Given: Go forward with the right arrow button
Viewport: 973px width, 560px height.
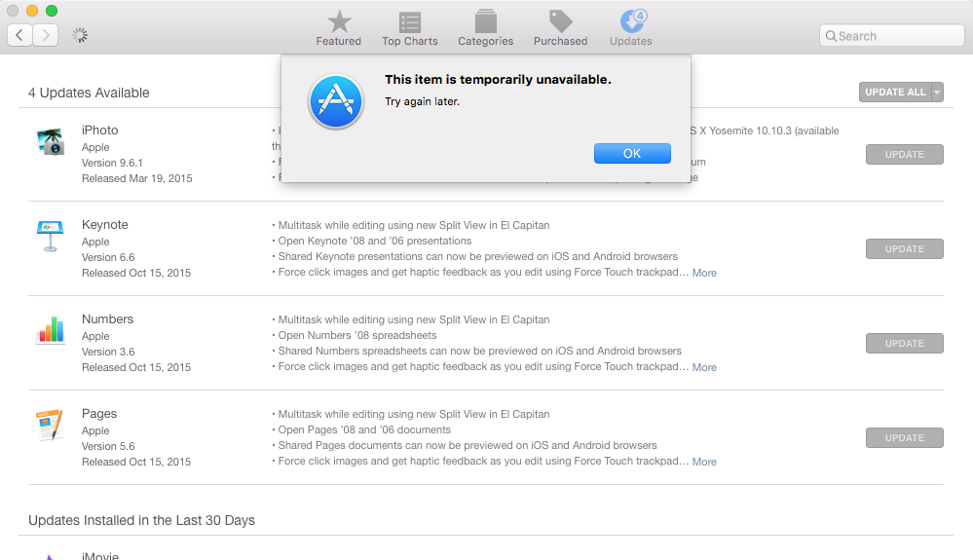Looking at the screenshot, I should point(46,35).
